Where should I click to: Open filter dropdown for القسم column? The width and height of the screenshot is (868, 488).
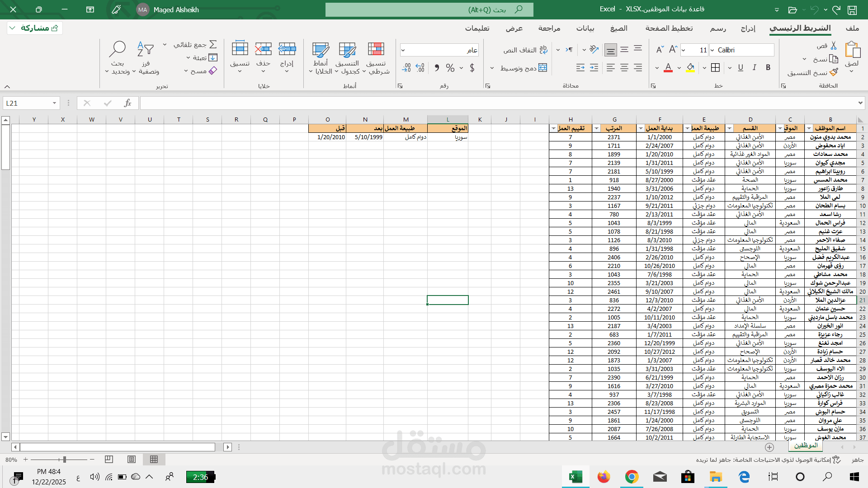tap(729, 128)
